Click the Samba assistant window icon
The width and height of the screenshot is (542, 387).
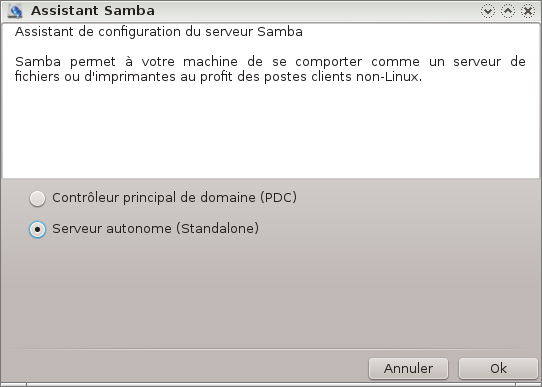click(x=15, y=11)
